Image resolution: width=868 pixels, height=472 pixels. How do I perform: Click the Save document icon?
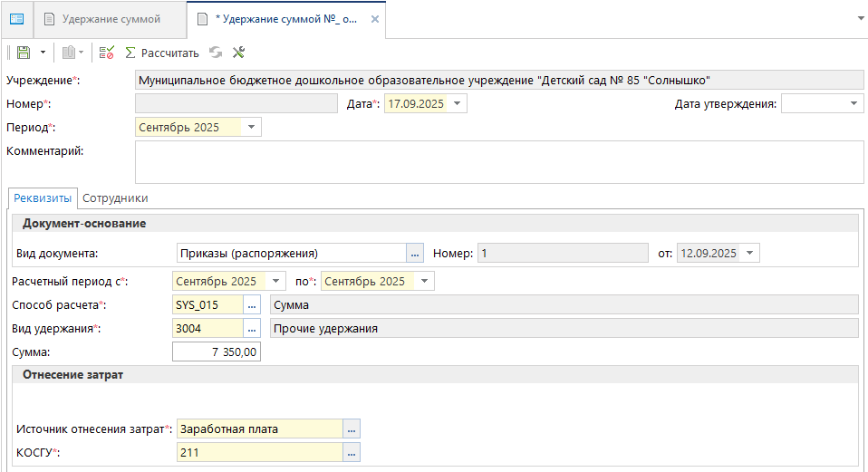click(24, 53)
